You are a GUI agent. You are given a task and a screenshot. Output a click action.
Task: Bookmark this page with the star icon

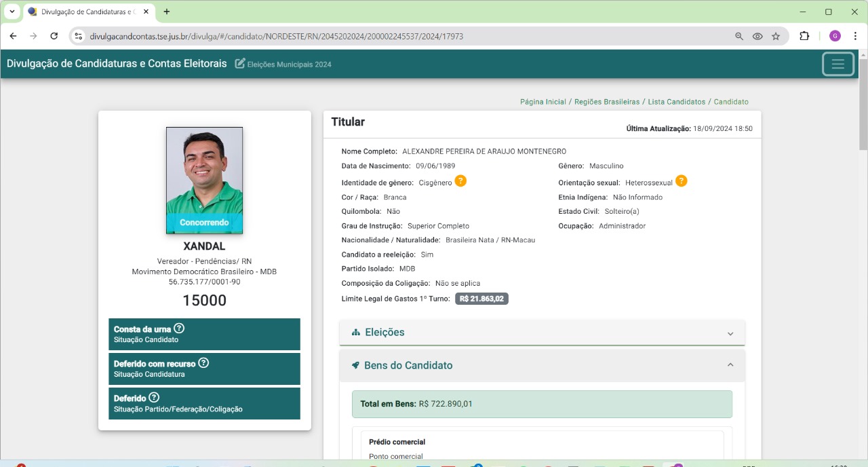click(x=776, y=36)
